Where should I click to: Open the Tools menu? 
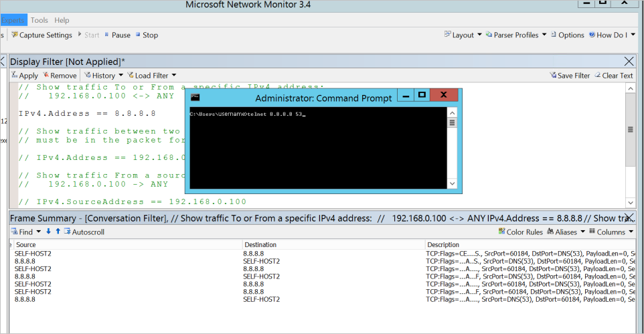click(x=39, y=20)
